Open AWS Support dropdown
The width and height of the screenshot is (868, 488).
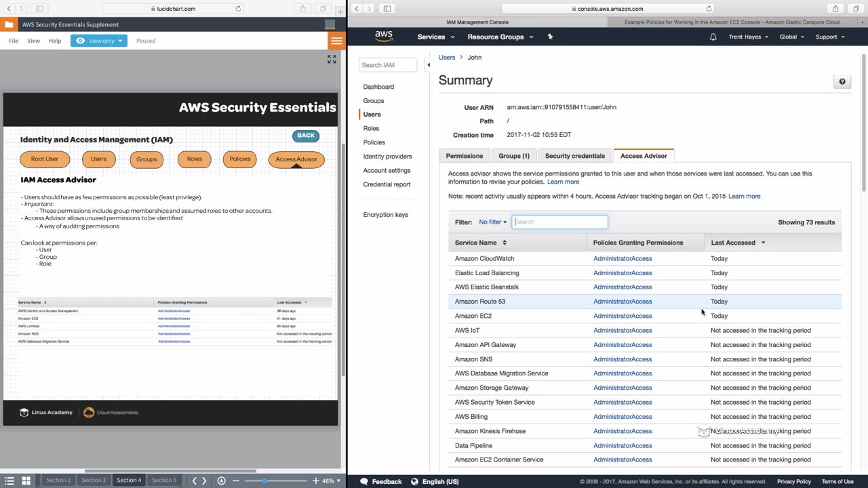click(x=830, y=37)
